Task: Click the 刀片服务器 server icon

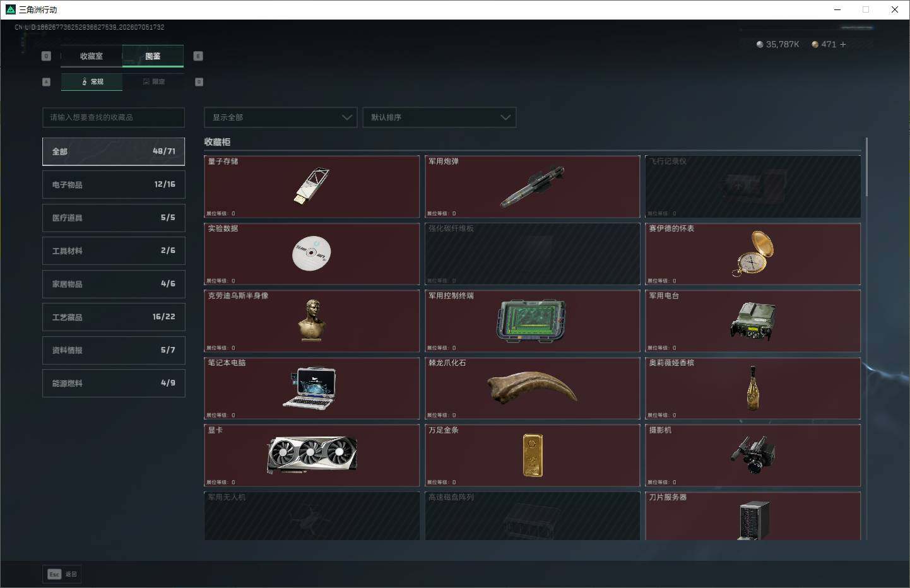Action: [x=753, y=520]
